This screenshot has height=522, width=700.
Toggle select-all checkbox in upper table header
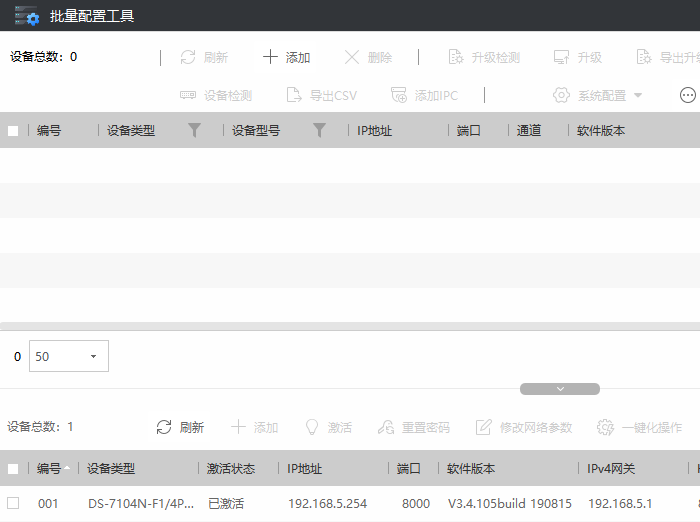[x=13, y=131]
